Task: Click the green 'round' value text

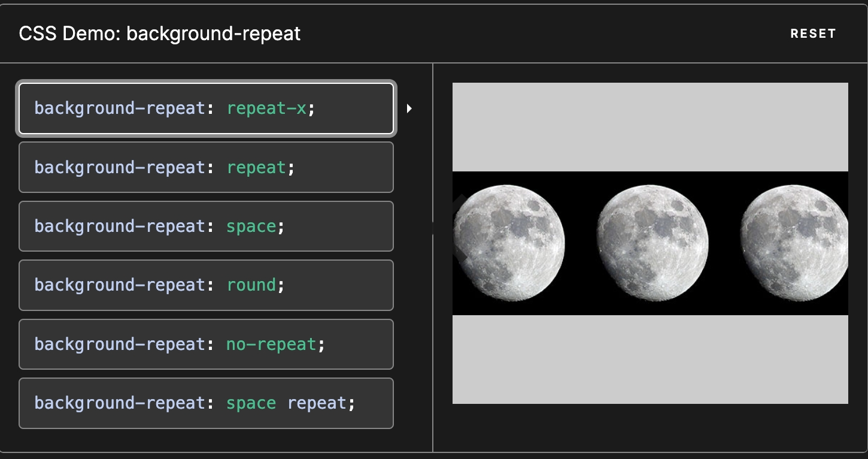Action: pos(251,285)
